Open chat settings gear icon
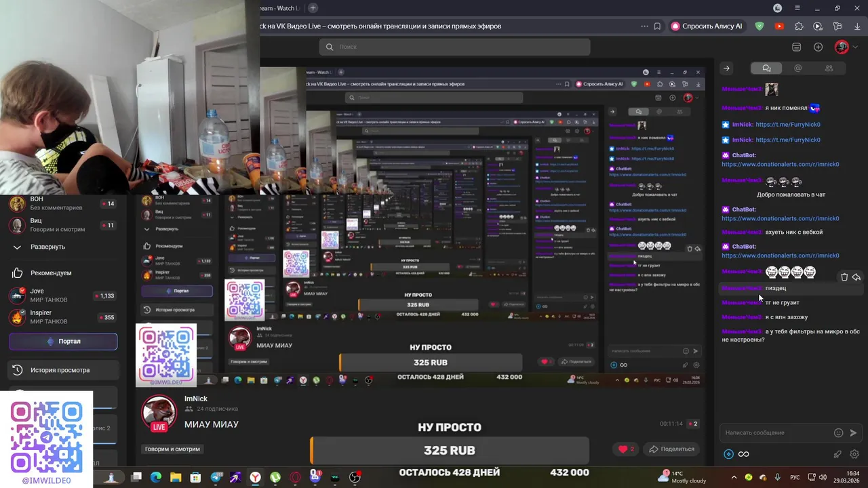The height and width of the screenshot is (488, 868). click(x=854, y=454)
